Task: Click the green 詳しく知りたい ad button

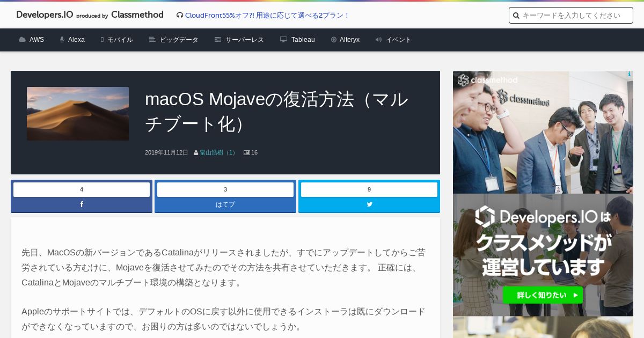Action: click(543, 295)
